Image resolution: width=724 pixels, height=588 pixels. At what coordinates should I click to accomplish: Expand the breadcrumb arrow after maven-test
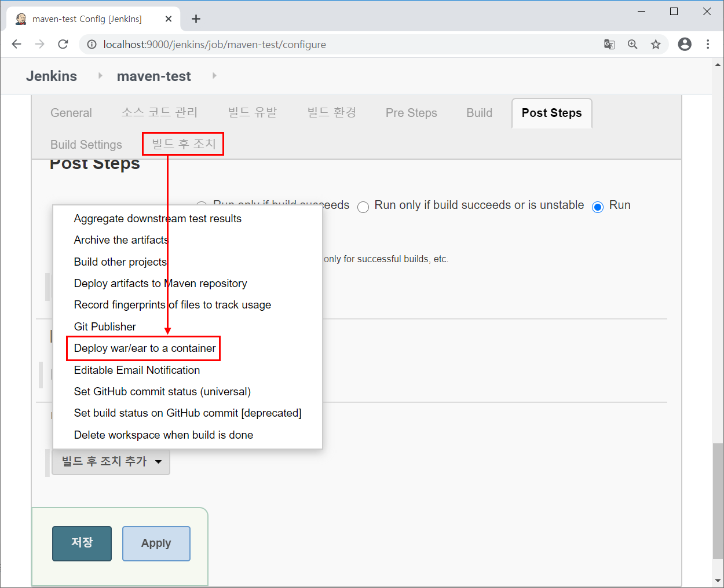coord(214,76)
